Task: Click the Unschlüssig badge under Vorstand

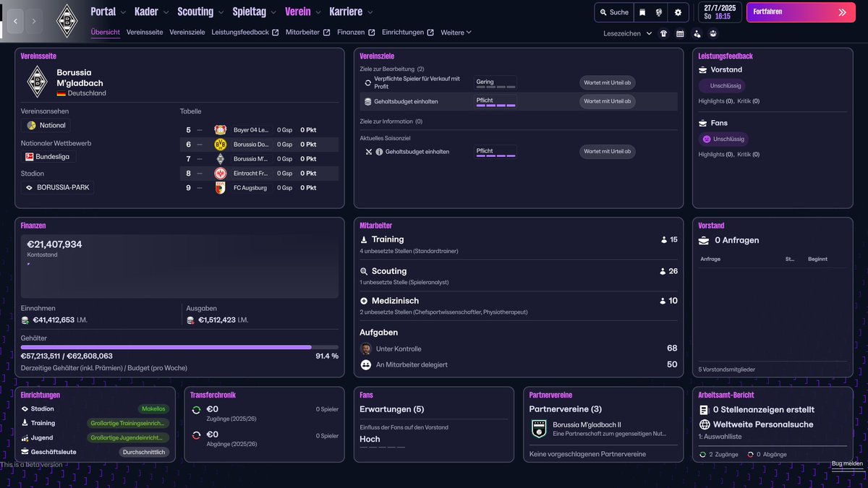Action: [721, 85]
